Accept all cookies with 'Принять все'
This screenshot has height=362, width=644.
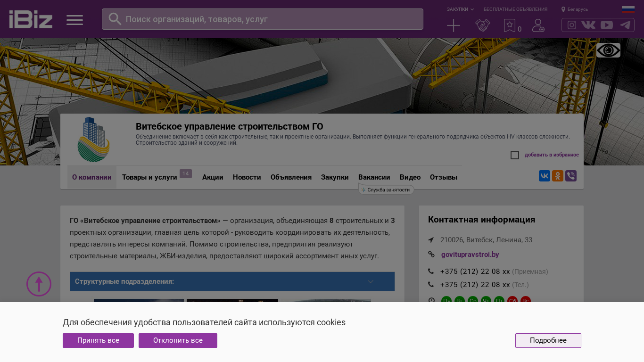click(x=98, y=340)
